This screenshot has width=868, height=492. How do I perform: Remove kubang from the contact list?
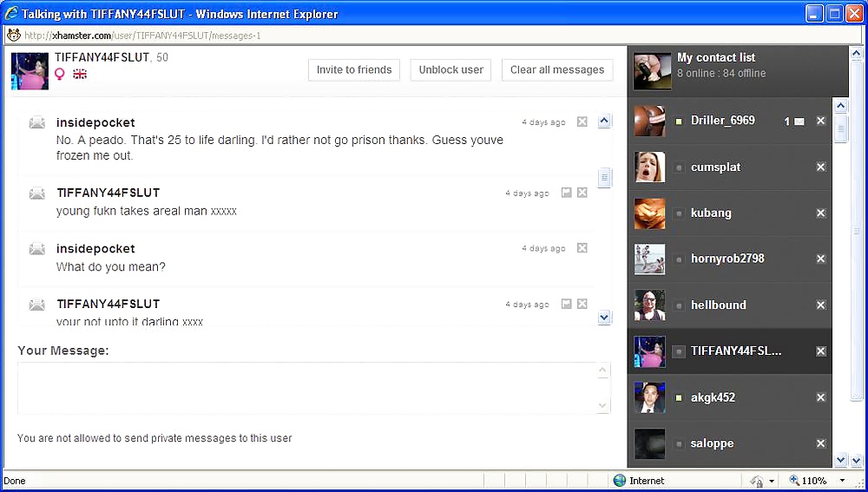(820, 213)
